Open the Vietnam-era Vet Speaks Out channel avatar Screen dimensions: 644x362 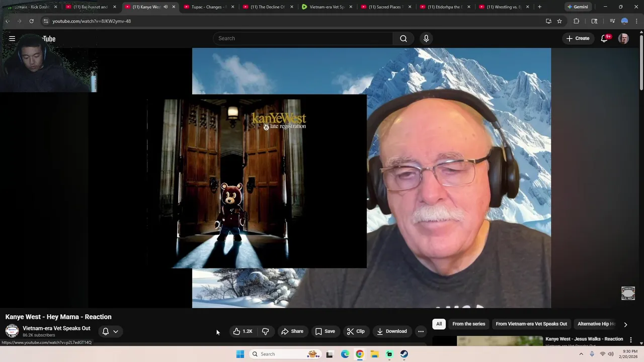click(x=12, y=331)
